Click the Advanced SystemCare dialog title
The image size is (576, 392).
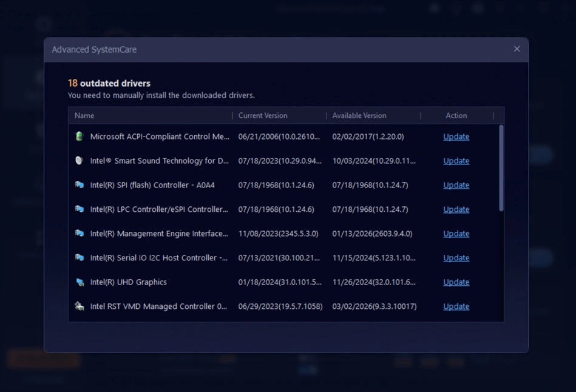pos(94,49)
